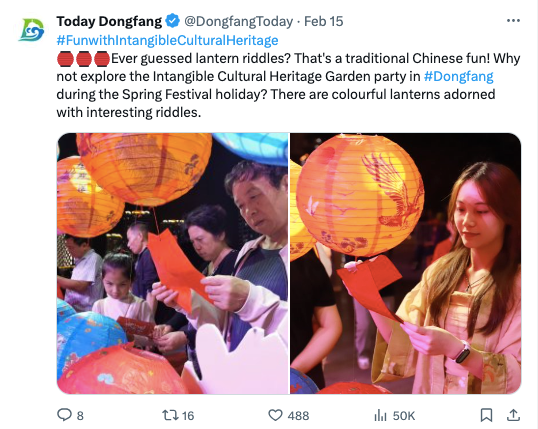Click the reply count 8
538x429 pixels.
[x=80, y=416]
